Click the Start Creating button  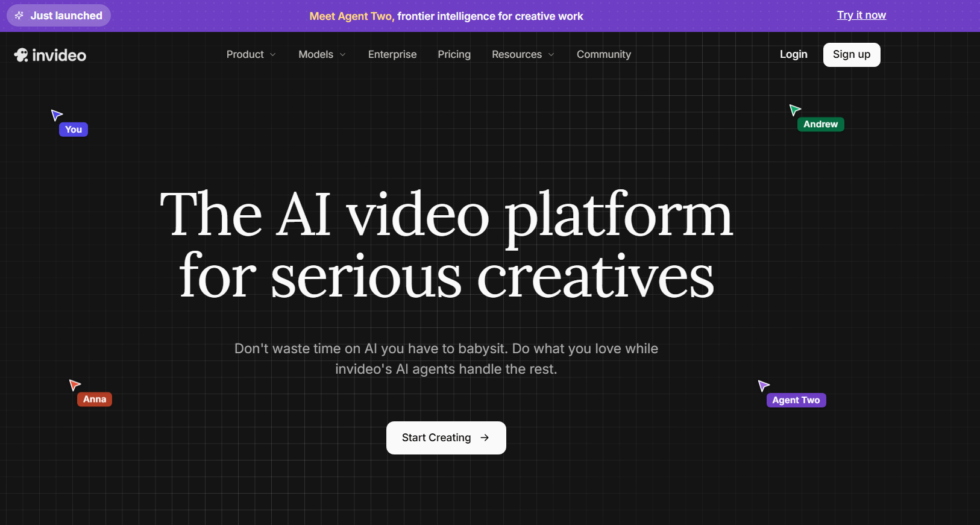click(446, 438)
